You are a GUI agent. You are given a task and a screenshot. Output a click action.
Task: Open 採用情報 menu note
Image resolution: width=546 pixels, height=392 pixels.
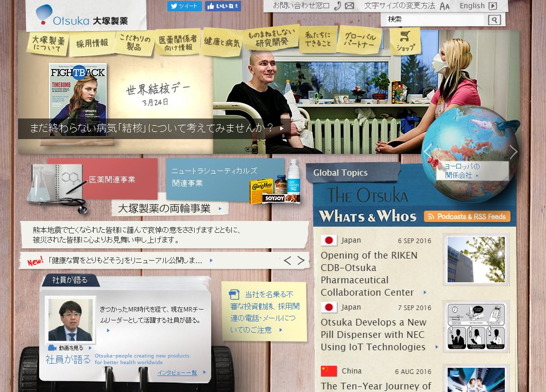pos(92,43)
